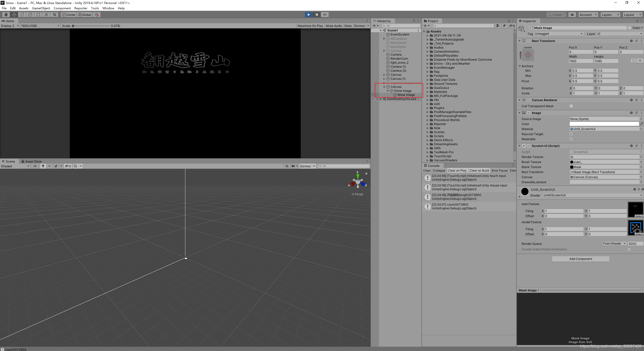Viewport: 644px width, 351px height.
Task: Uncheck Maskable on the Image component
Action: [571, 139]
